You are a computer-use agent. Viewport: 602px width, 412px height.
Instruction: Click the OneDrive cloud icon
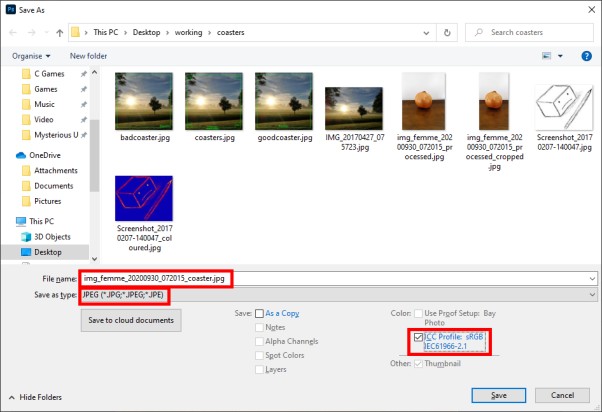[21, 155]
